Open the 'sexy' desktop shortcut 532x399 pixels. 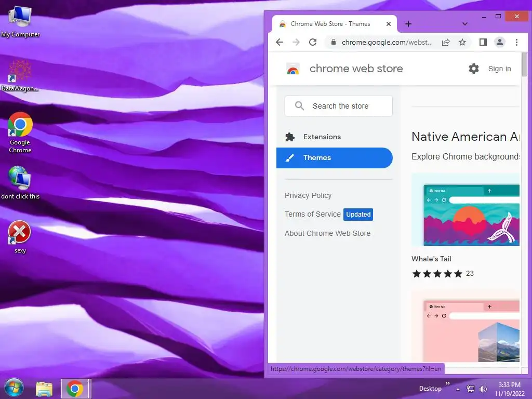click(x=20, y=237)
